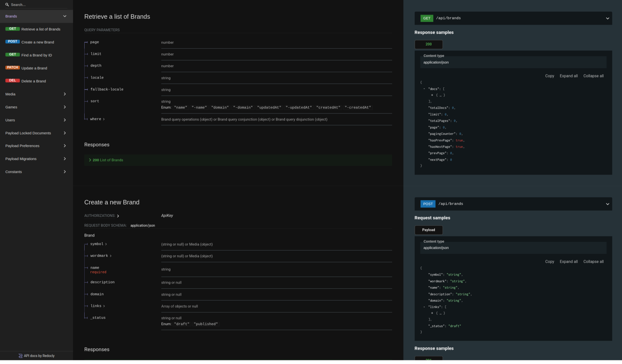The height and width of the screenshot is (364, 622).
Task: Select PATCH Update a Brand item
Action: click(x=34, y=68)
